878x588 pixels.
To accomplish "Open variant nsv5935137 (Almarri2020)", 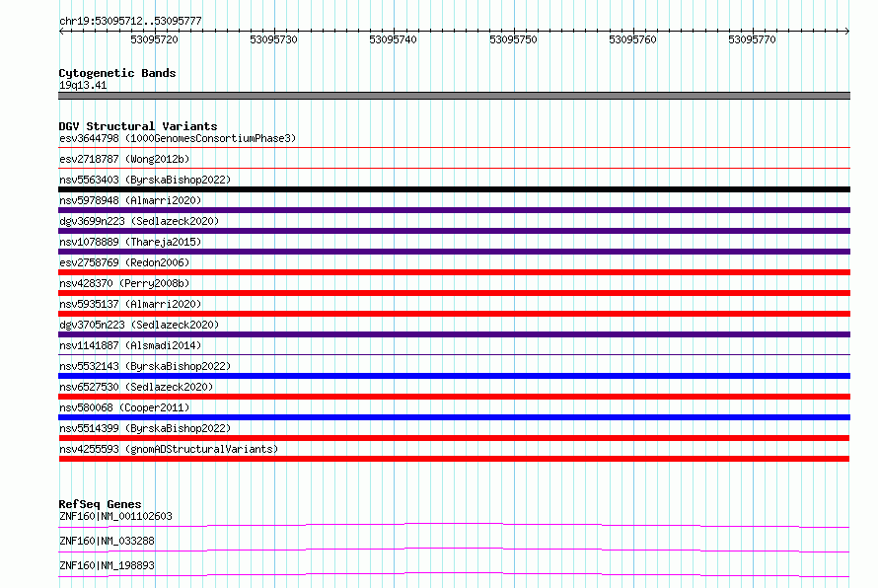I will click(130, 304).
